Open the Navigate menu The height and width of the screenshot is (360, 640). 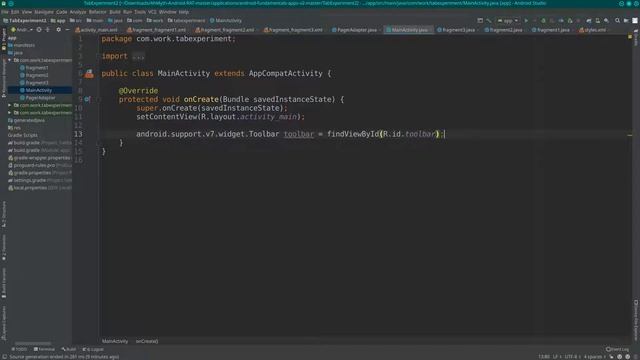[44, 12]
